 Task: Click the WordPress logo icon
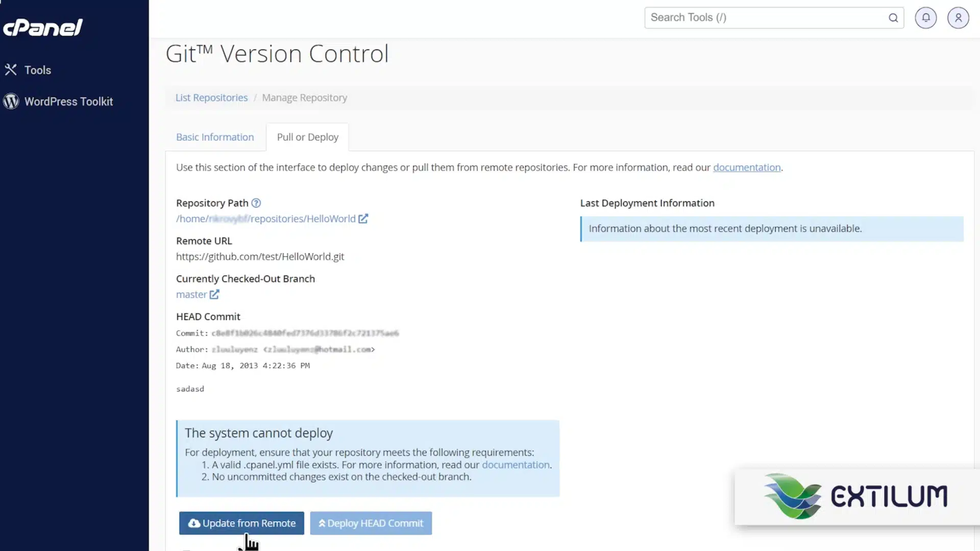[x=11, y=102]
